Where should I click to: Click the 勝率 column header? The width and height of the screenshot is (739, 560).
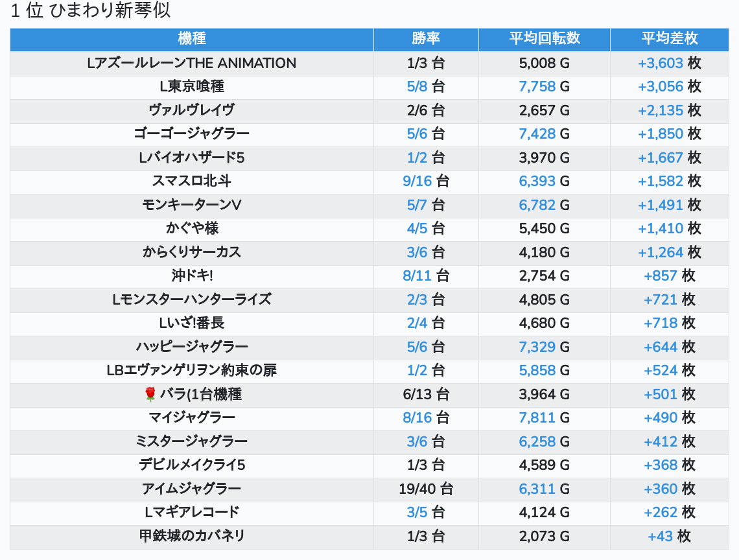click(x=426, y=38)
